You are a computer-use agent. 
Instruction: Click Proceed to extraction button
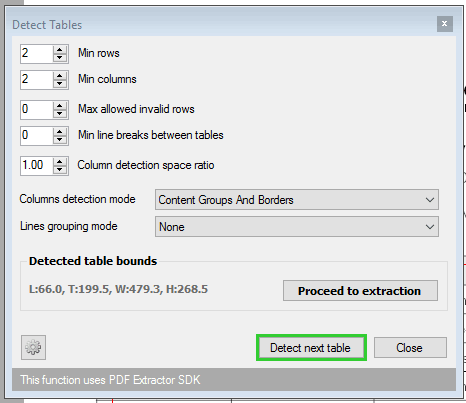pos(360,291)
